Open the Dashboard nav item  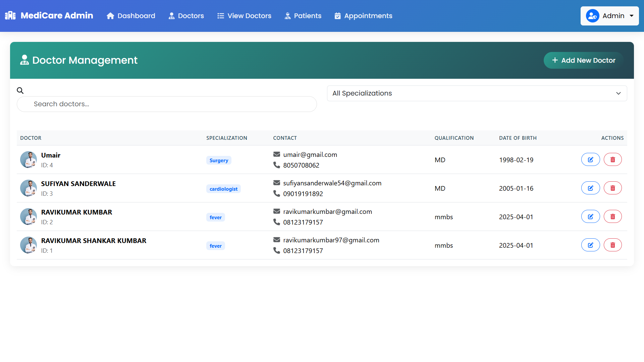click(131, 16)
